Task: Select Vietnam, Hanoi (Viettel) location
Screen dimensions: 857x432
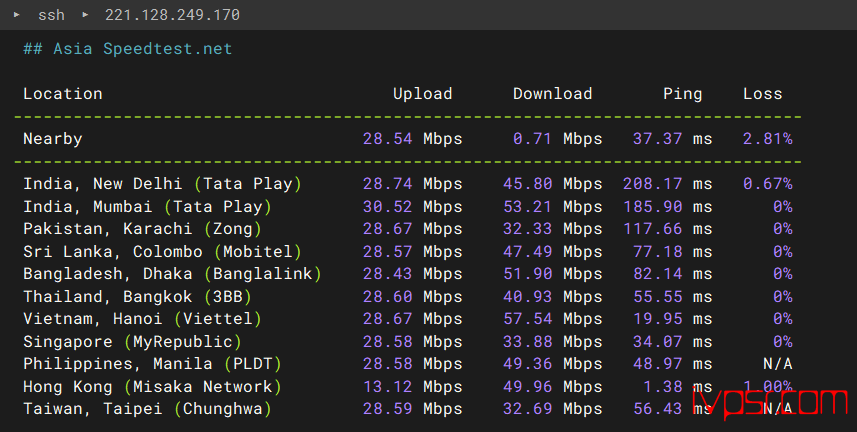Action: pyautogui.click(x=142, y=318)
